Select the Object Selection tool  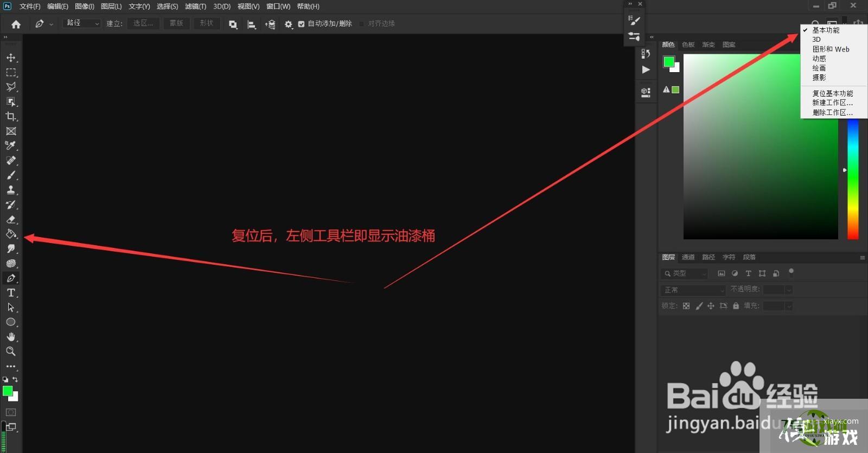11,101
